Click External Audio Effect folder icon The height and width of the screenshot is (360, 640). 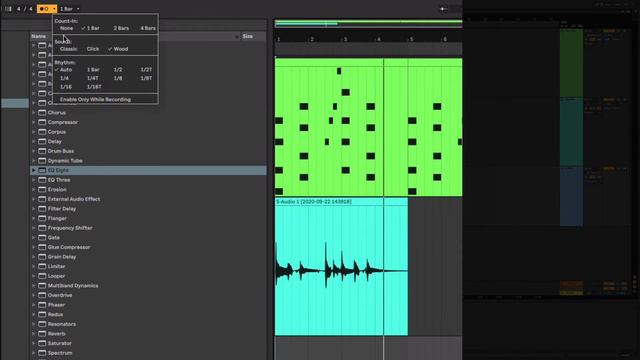coord(42,199)
